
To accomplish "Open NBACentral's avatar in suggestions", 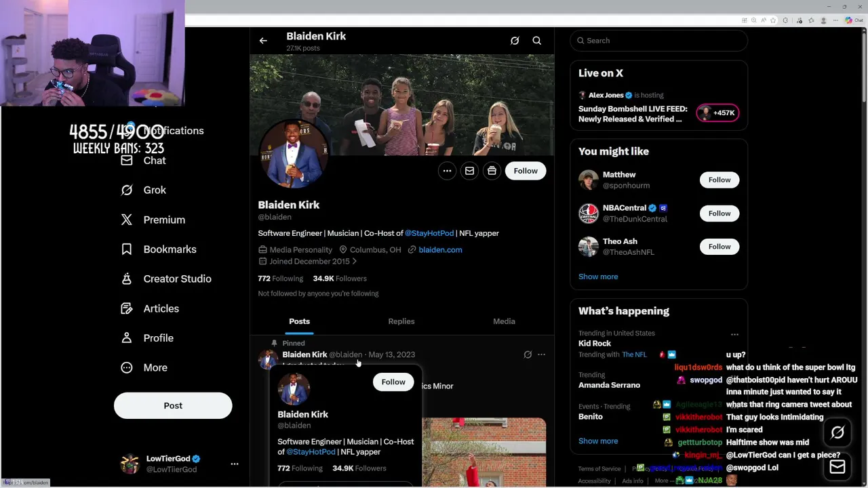I will click(x=589, y=213).
